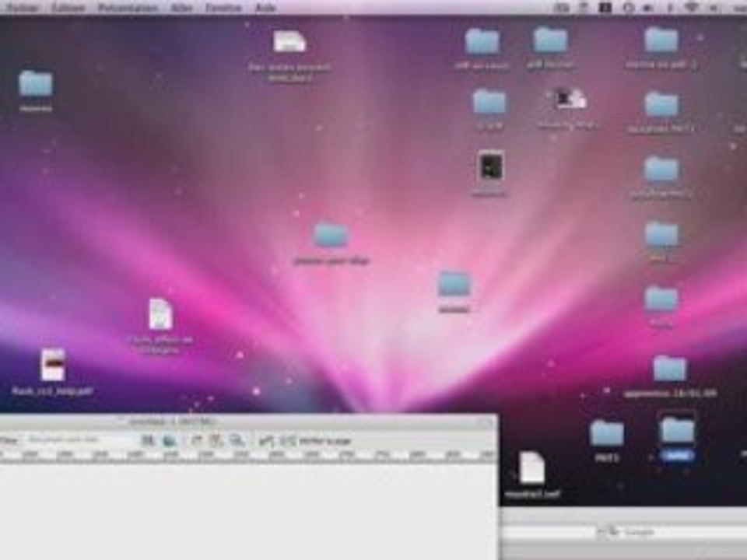Image resolution: width=747 pixels, height=560 pixels.
Task: Open the Aide menu
Action: (x=265, y=8)
